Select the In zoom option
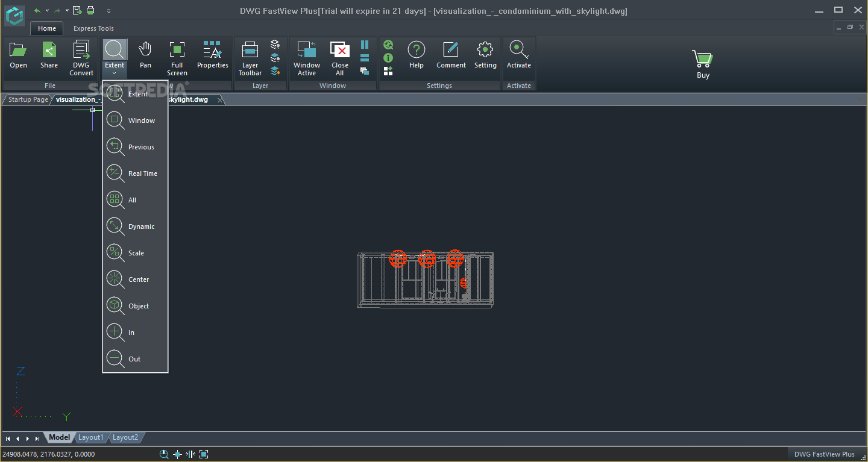Viewport: 868px width, 462px height. click(x=135, y=332)
